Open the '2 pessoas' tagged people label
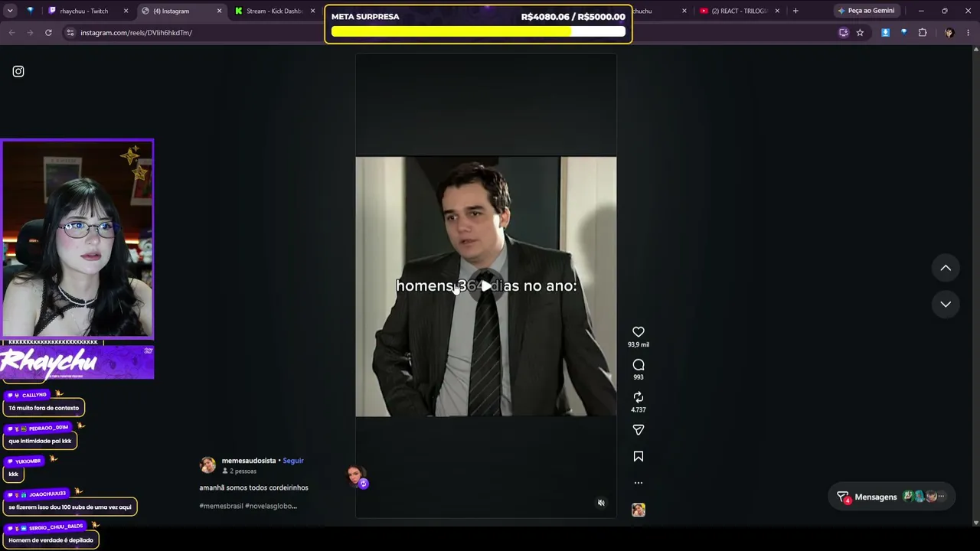980x551 pixels. click(240, 471)
